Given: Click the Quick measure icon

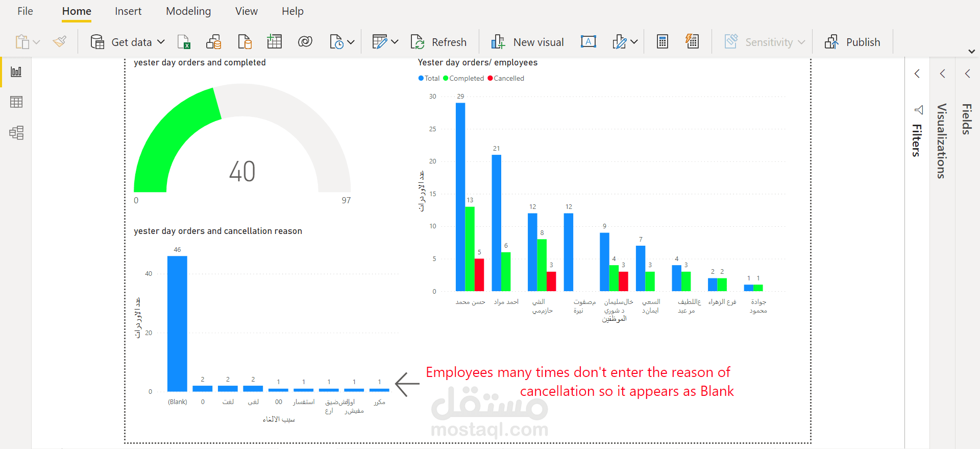Looking at the screenshot, I should tap(692, 41).
